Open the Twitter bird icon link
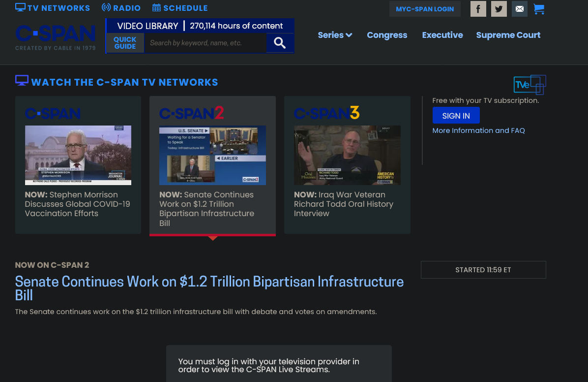The width and height of the screenshot is (588, 382). point(499,9)
